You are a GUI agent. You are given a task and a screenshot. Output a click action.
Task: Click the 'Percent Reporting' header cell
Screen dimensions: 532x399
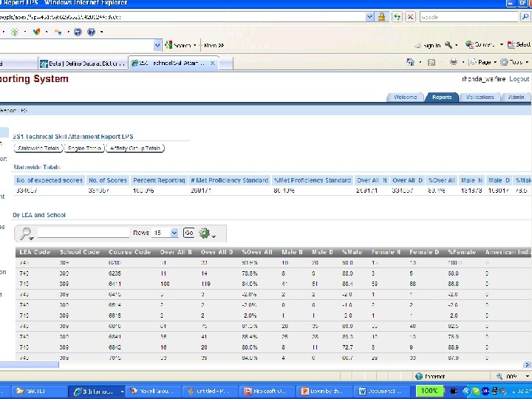click(159, 180)
